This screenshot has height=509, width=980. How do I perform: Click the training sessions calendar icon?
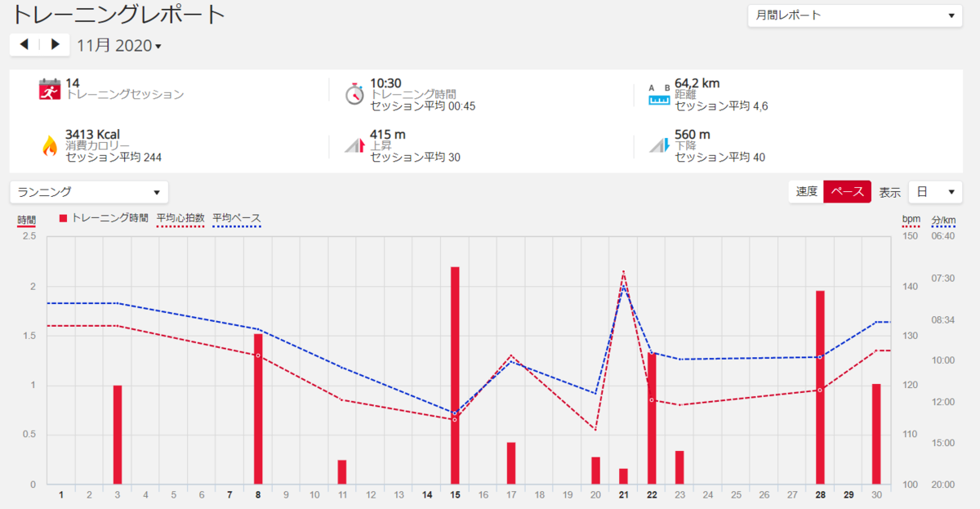(x=50, y=90)
